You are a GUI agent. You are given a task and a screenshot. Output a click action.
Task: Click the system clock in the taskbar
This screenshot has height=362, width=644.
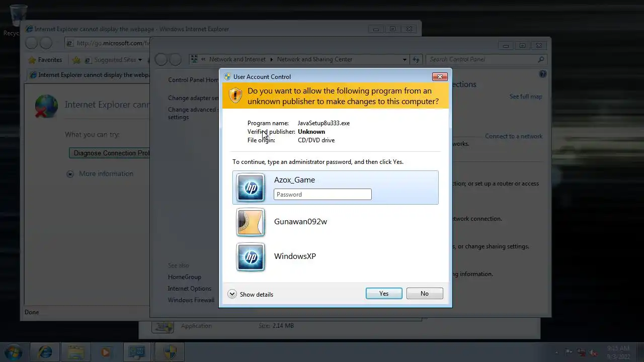(617, 352)
